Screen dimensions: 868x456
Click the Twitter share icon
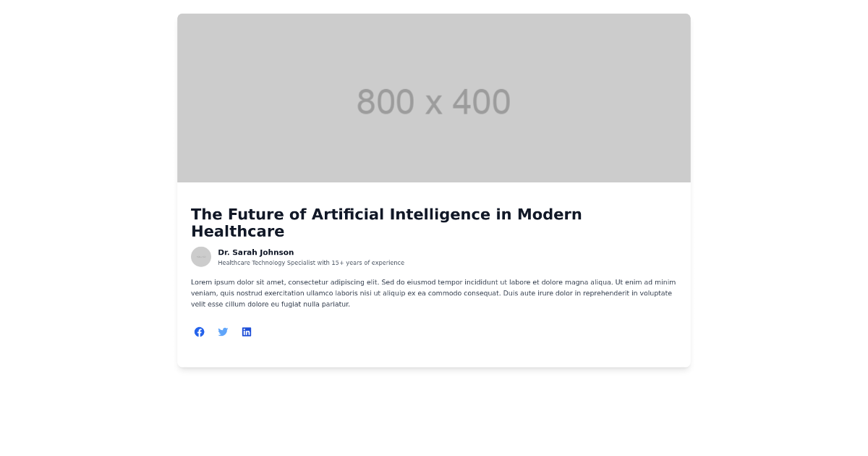[x=223, y=332]
